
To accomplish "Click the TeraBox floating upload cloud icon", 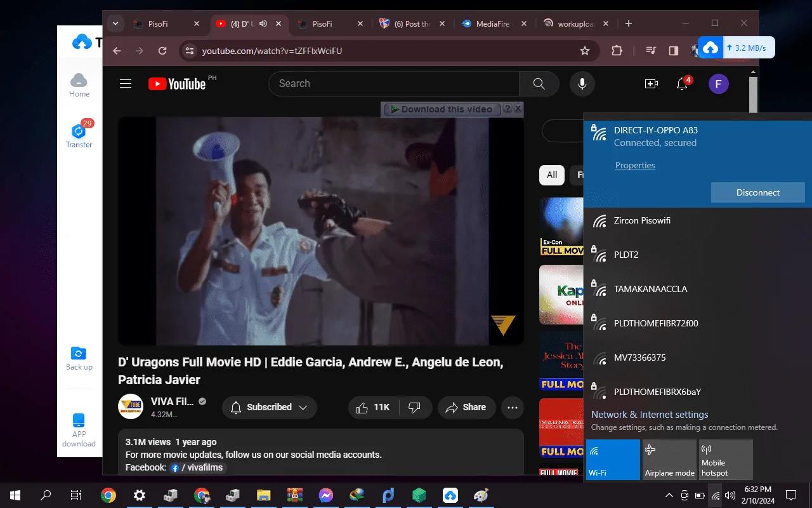I will coord(710,48).
